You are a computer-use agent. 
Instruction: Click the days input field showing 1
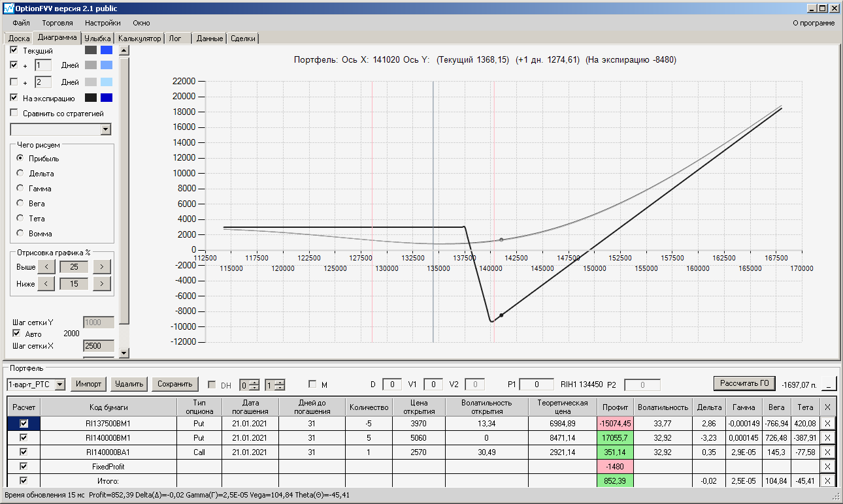(43, 65)
